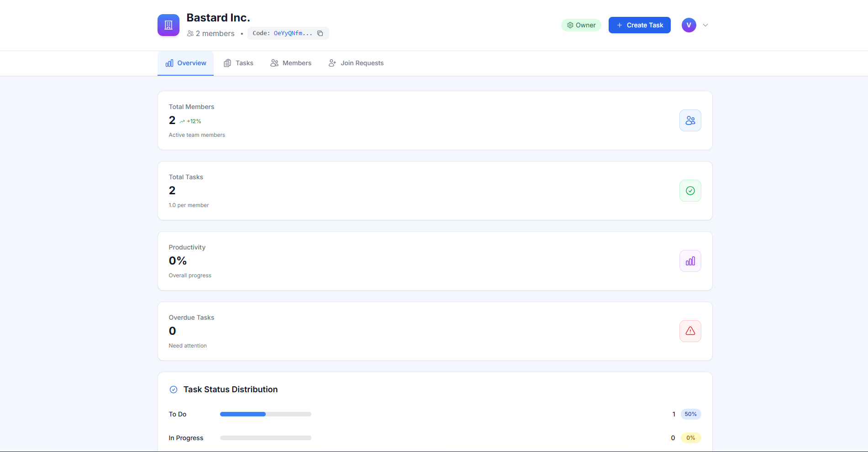Select the Total Members people icon
Image resolution: width=868 pixels, height=452 pixels.
(690, 120)
